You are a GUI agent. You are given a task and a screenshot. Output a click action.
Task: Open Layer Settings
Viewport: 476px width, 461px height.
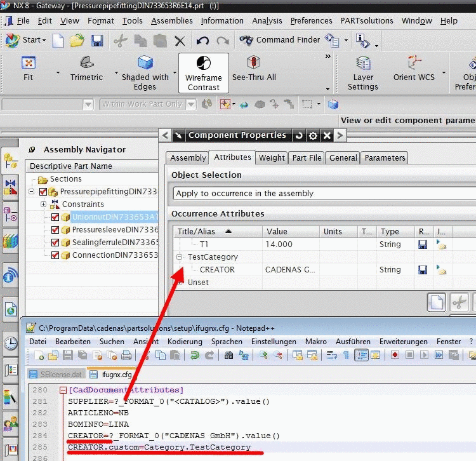click(363, 73)
